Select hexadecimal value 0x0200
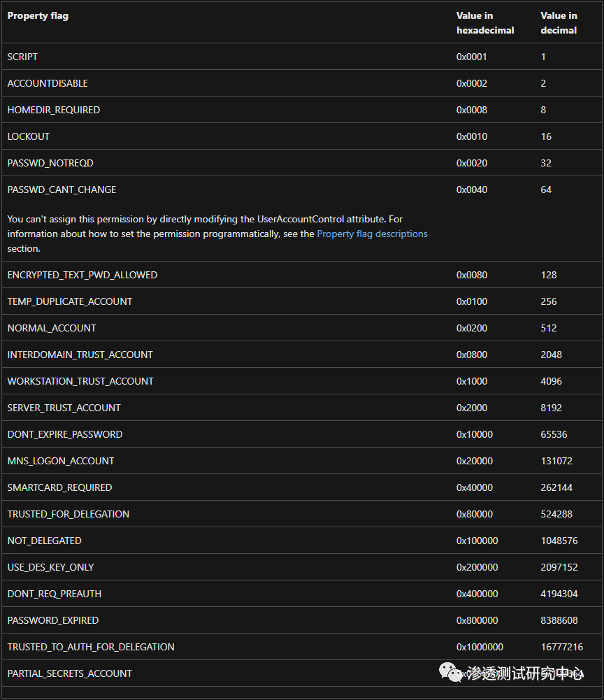This screenshot has width=604, height=700. point(471,328)
